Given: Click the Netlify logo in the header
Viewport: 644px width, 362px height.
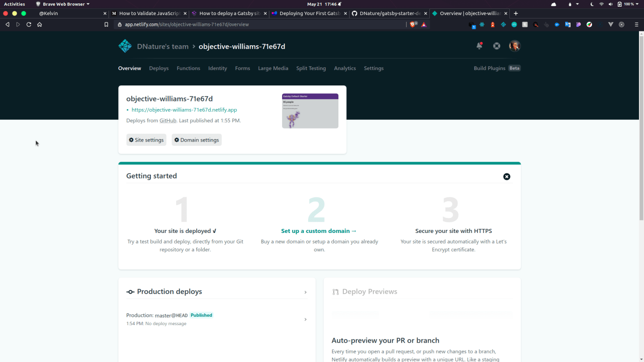Looking at the screenshot, I should [x=125, y=46].
